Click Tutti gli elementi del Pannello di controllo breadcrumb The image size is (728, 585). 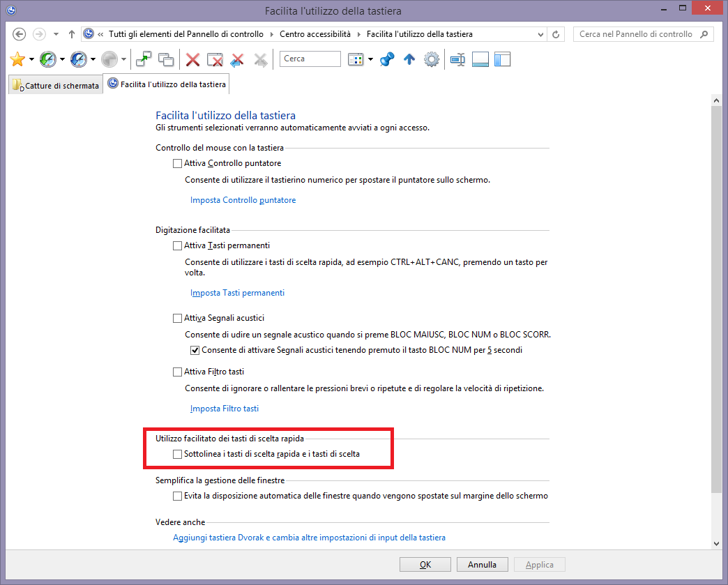click(x=185, y=34)
